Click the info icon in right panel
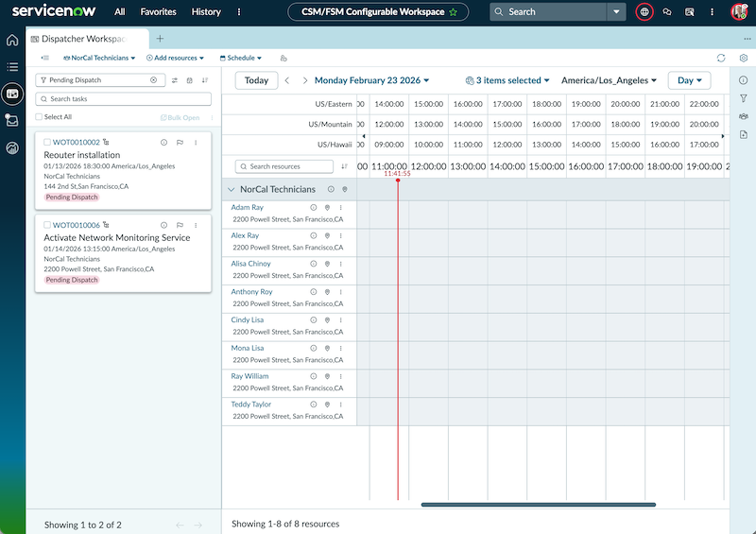Viewport: 756px width, 534px height. 743,80
